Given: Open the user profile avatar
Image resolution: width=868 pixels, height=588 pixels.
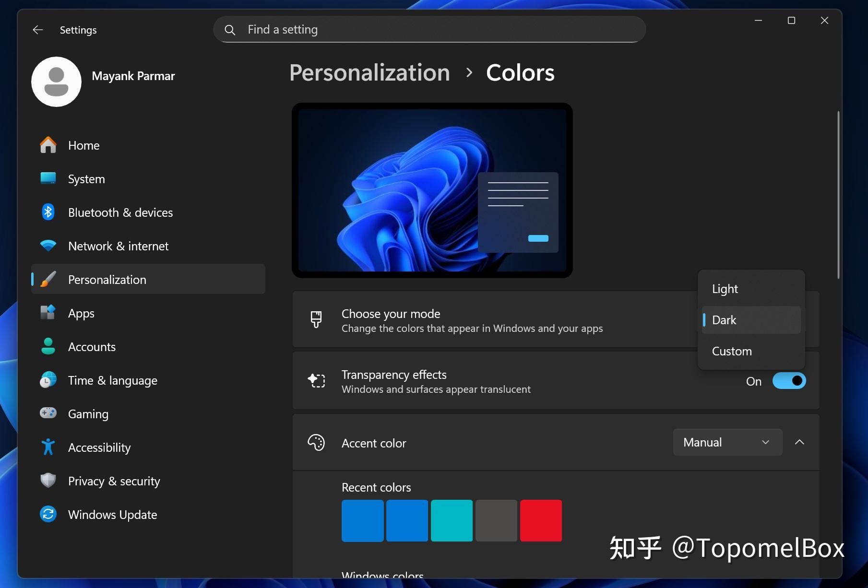Looking at the screenshot, I should pyautogui.click(x=56, y=82).
